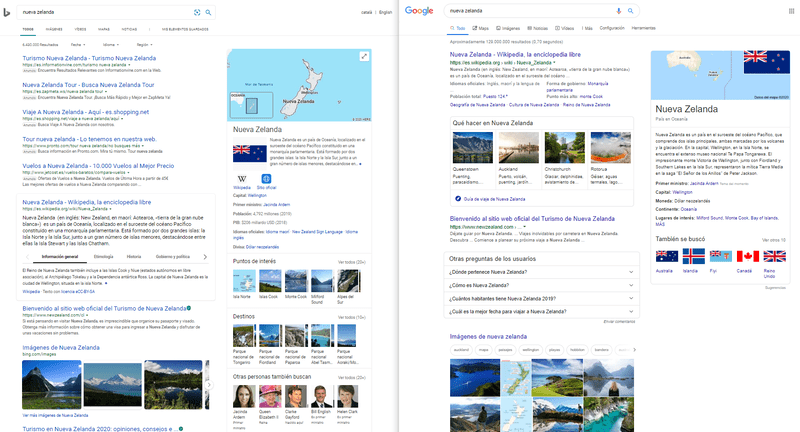Open the Wikipedia icon in Bing panel

[242, 178]
